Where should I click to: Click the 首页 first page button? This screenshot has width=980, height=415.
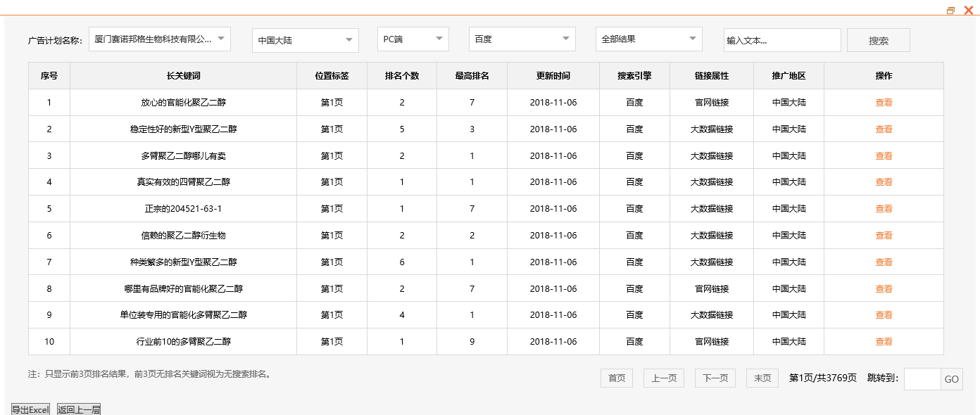(x=616, y=378)
